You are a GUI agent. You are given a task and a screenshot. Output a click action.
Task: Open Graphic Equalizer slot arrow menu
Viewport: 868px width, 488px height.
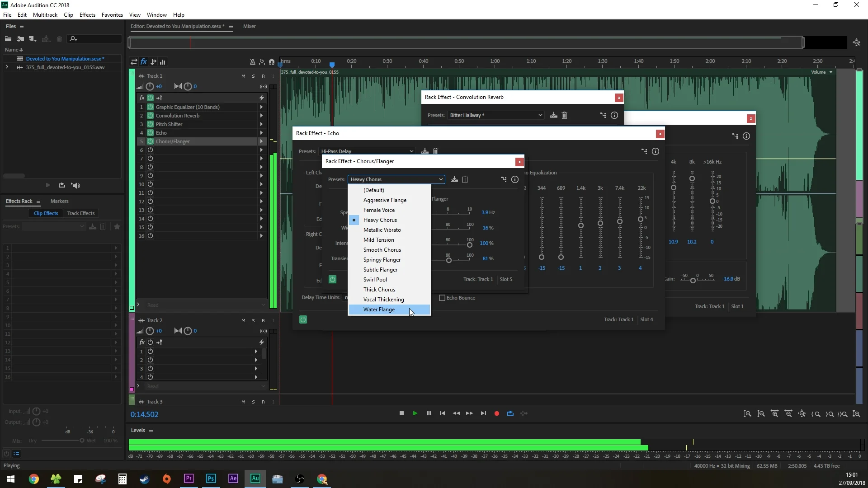[x=261, y=107]
